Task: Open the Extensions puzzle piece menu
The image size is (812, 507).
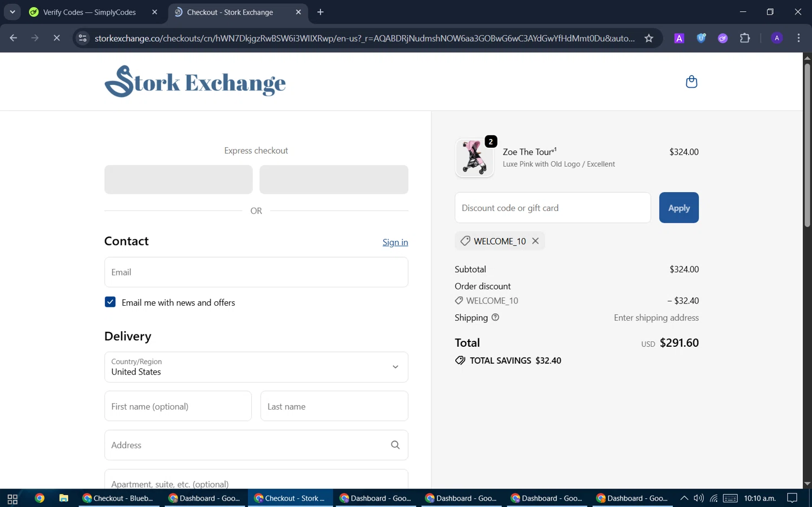Action: pos(745,38)
